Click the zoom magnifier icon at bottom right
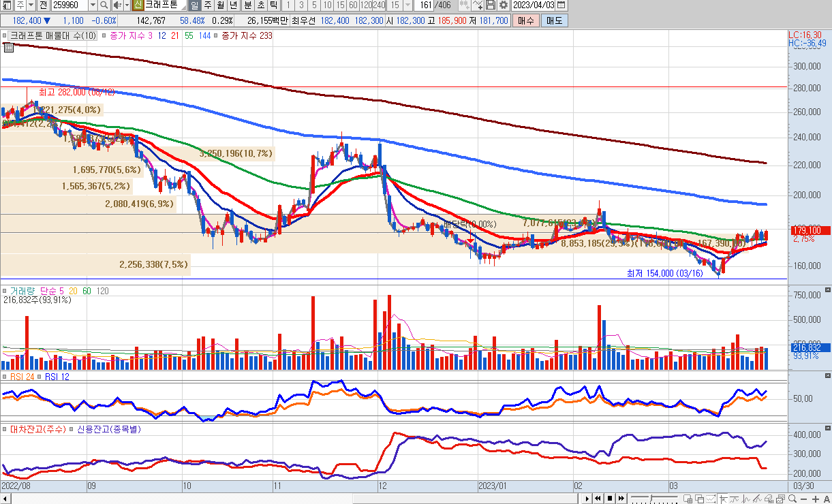 click(x=793, y=499)
